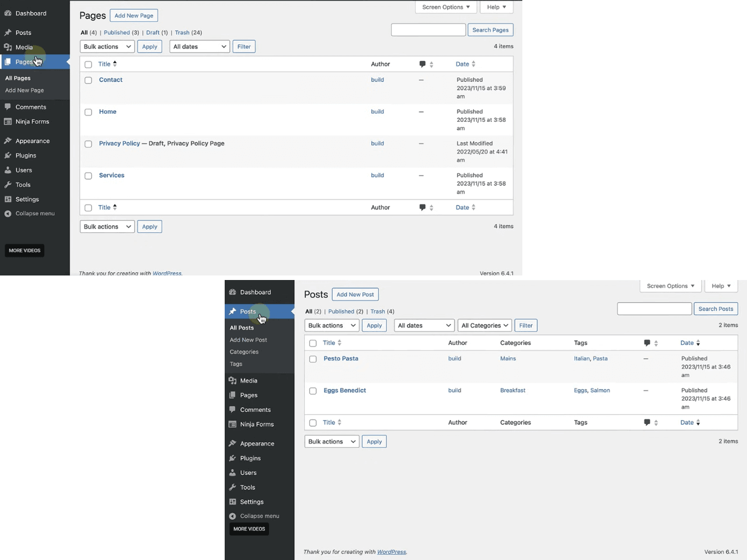The height and width of the screenshot is (560, 747).
Task: Click Comments speech-bubble icon in Posts window sidebar
Action: [232, 409]
